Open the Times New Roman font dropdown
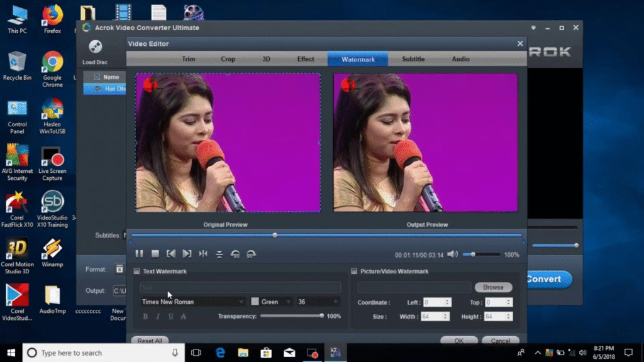This screenshot has width=644, height=362. tap(193, 302)
